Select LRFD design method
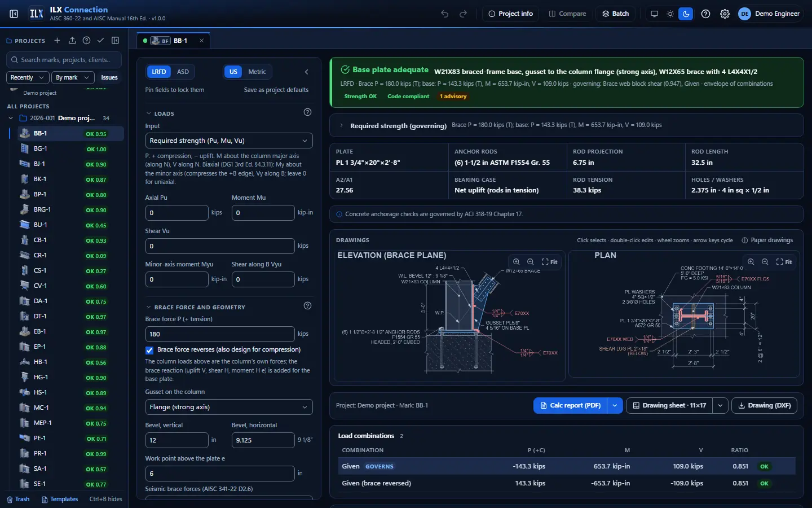Screen dimensions: 812x508 pyautogui.click(x=159, y=72)
